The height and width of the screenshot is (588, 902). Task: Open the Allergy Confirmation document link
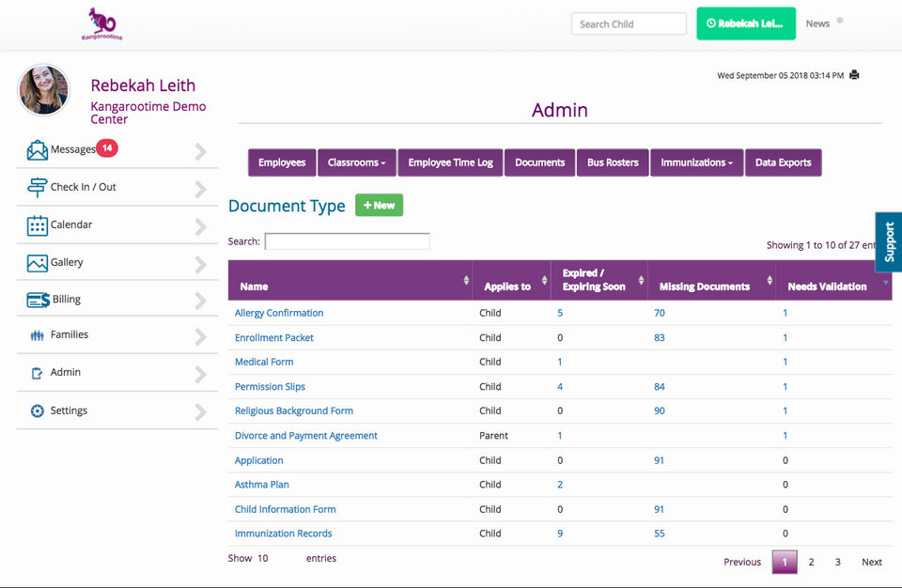(x=279, y=313)
